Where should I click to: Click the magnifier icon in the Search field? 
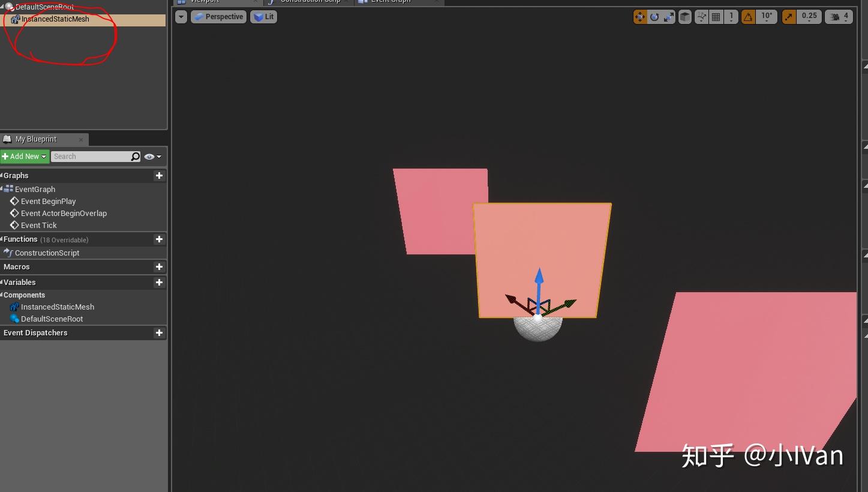[136, 157]
